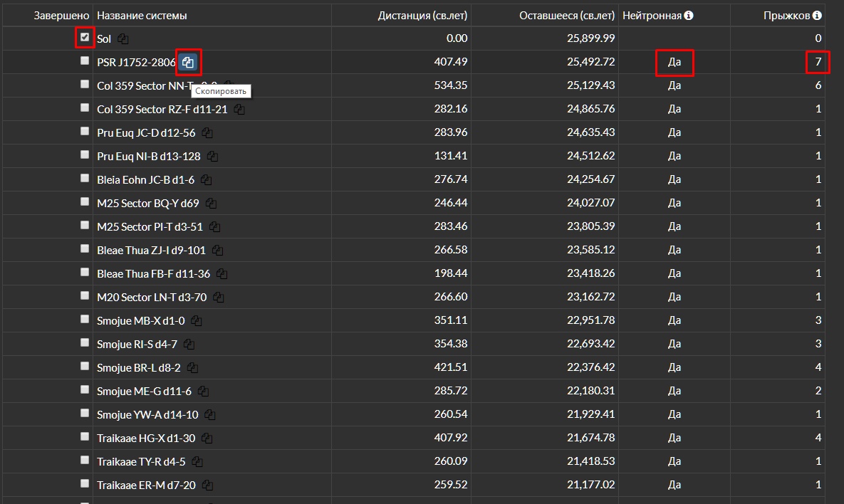Check completed box for Col 359 Sector NN-T row
844x504 pixels.
[x=85, y=85]
